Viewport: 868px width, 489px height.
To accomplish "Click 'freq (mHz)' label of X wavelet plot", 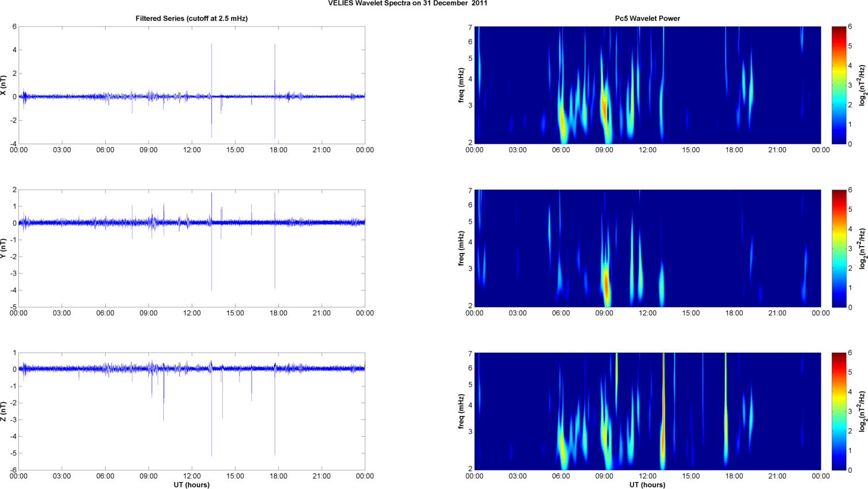I will [461, 85].
